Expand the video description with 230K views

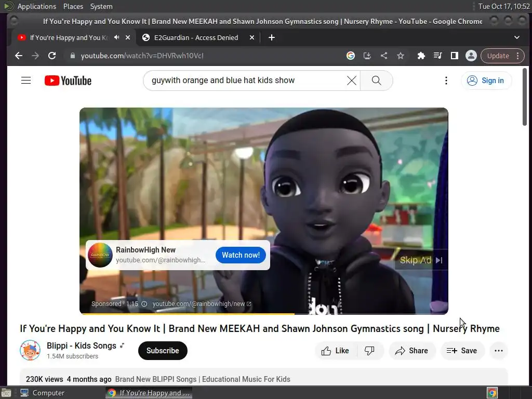pyautogui.click(x=263, y=377)
